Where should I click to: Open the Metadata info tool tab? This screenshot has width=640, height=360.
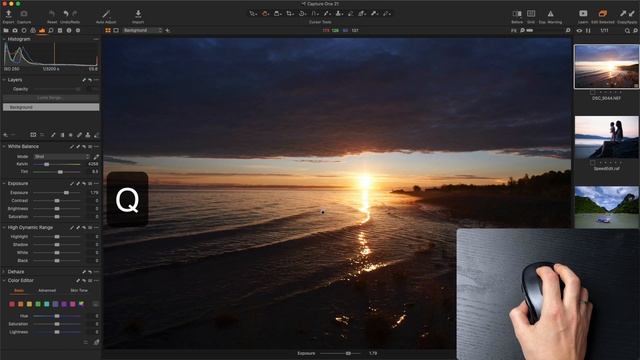(69, 31)
